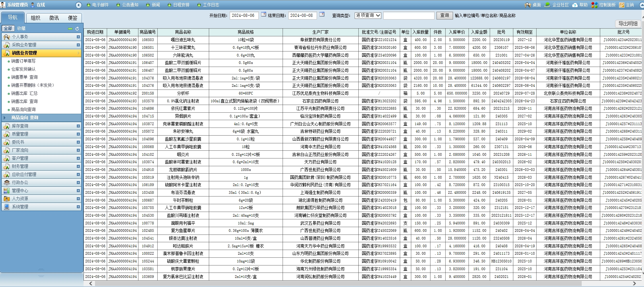Image resolution: width=644 pixels, height=287 pixels.
Task: Click the 开始日期 date field
Action: coord(244,15)
